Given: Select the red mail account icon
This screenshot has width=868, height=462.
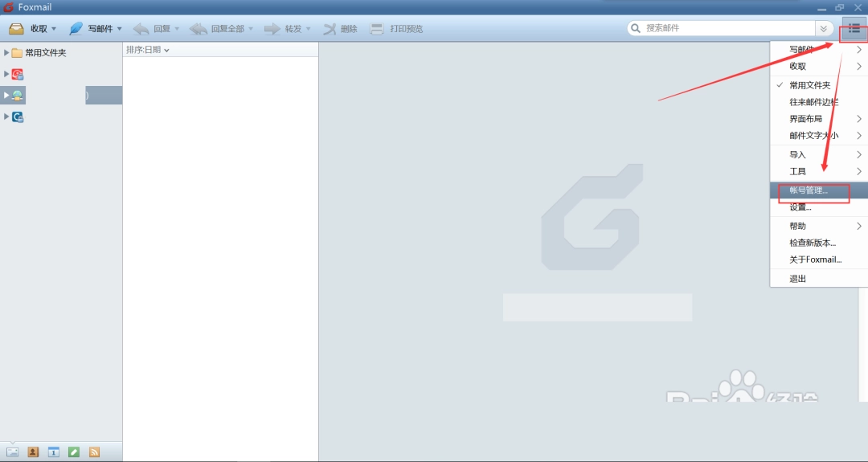Looking at the screenshot, I should pyautogui.click(x=18, y=74).
